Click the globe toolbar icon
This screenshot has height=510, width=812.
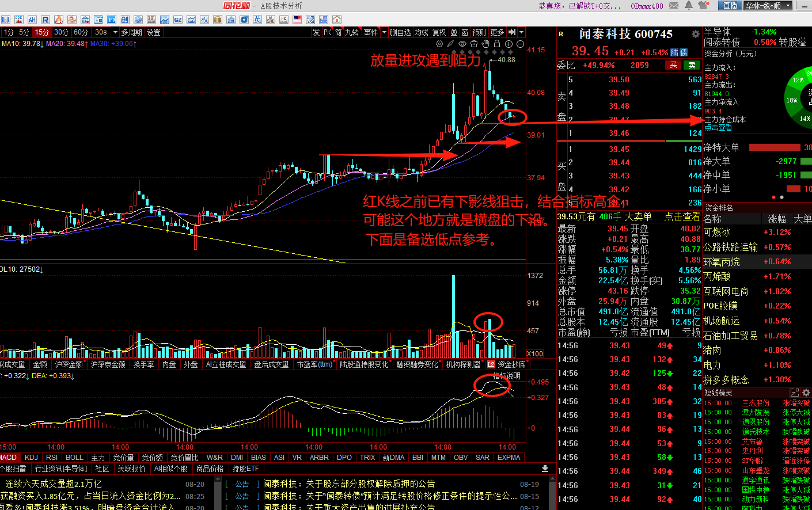pos(138,20)
